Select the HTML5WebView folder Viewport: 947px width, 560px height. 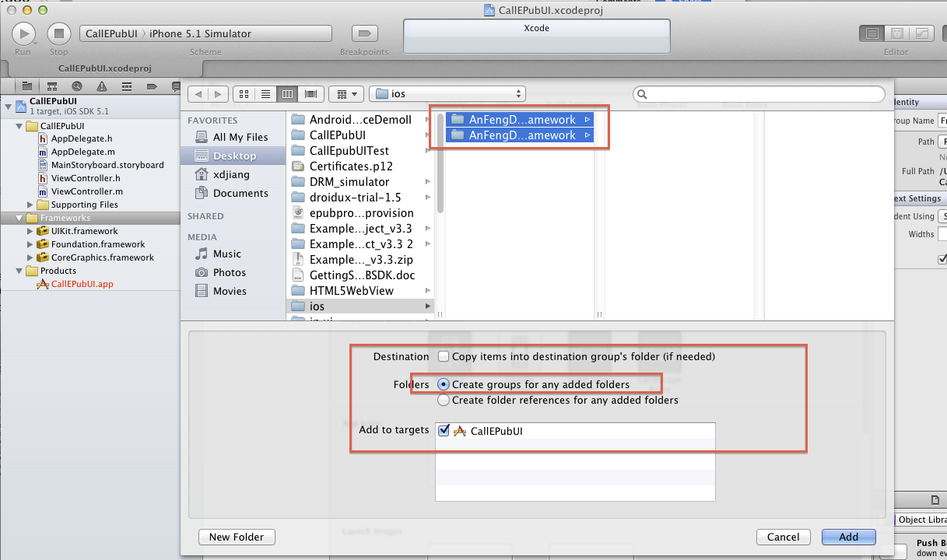pos(360,290)
